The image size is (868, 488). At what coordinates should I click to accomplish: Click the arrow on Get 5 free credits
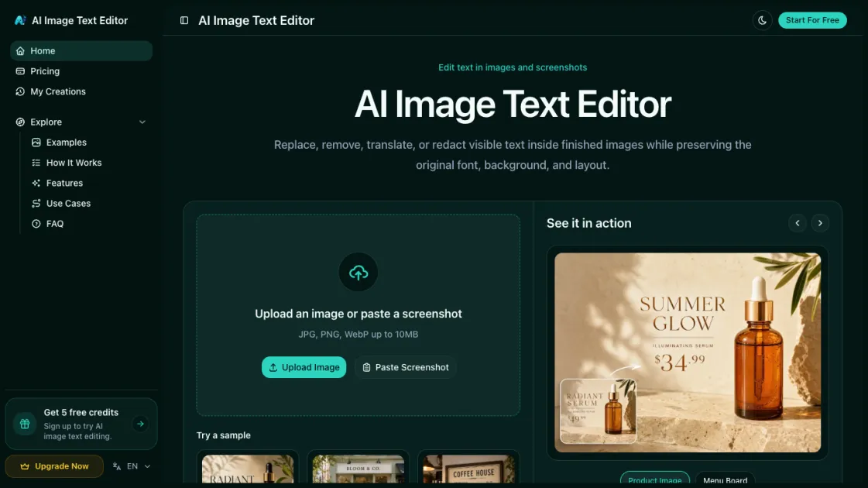(140, 424)
